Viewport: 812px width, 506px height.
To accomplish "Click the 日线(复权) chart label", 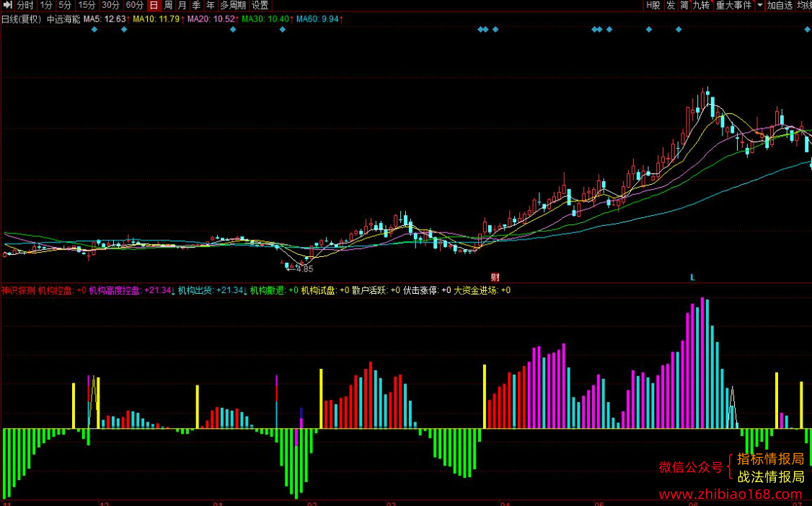I will point(21,19).
